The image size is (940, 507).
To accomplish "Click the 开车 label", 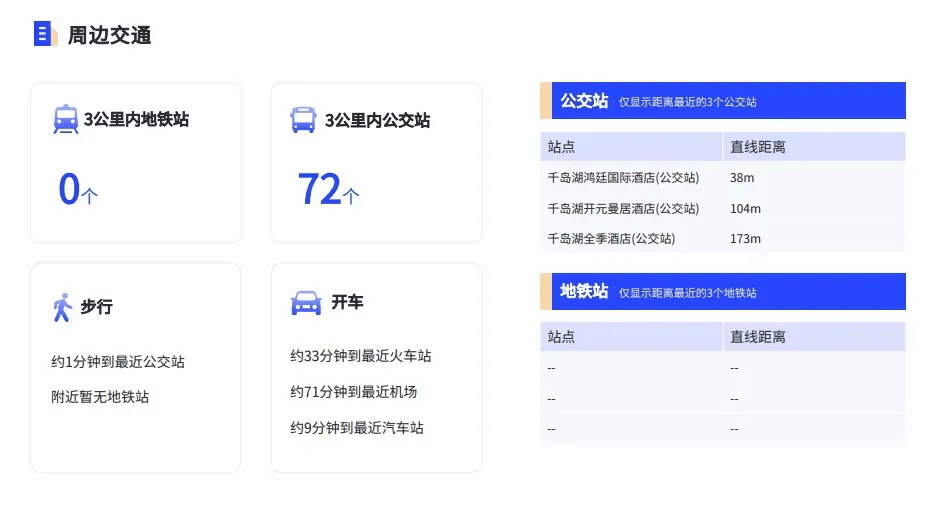I will click(x=347, y=302).
